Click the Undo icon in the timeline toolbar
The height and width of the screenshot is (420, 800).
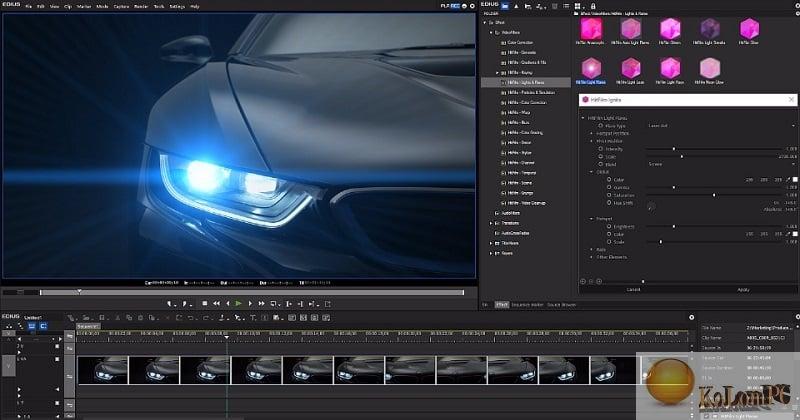point(190,317)
